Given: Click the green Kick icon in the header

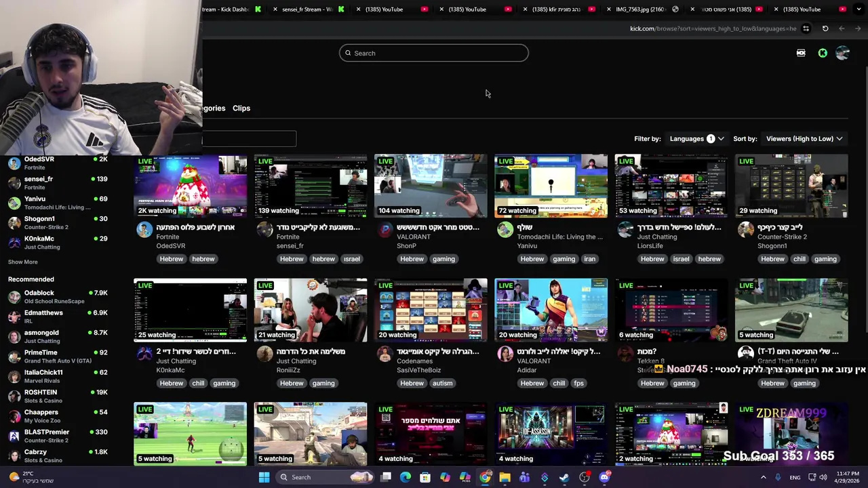Looking at the screenshot, I should (x=823, y=53).
